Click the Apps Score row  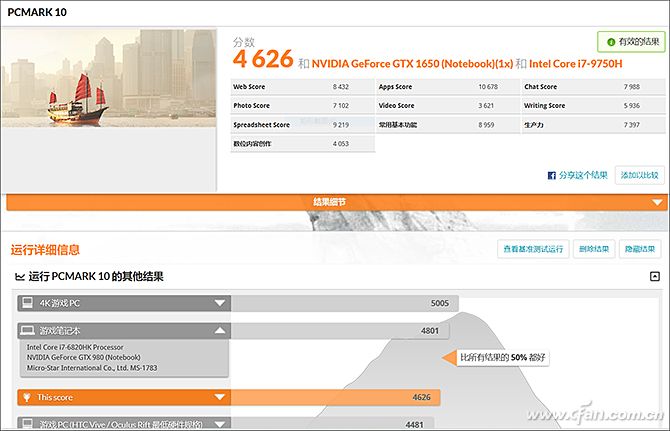[447, 87]
